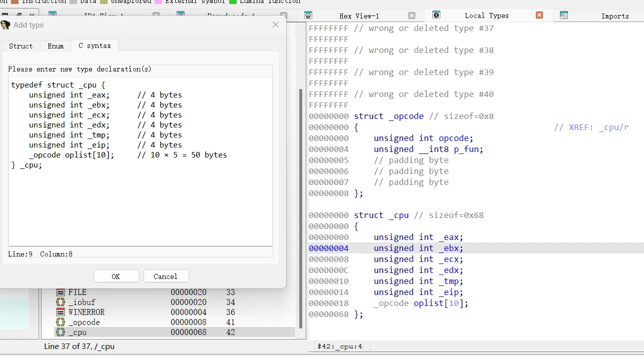Close the Local Types tab

click(x=539, y=15)
